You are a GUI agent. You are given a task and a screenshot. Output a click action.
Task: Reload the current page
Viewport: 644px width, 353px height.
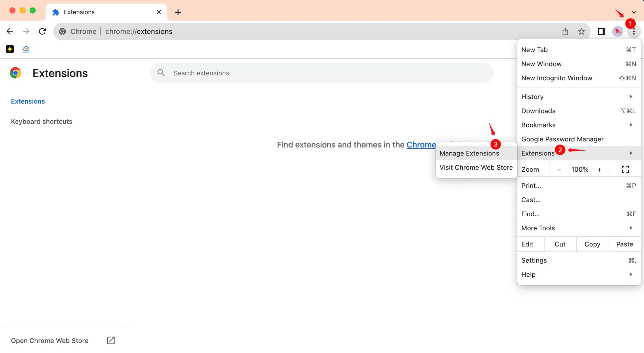42,31
